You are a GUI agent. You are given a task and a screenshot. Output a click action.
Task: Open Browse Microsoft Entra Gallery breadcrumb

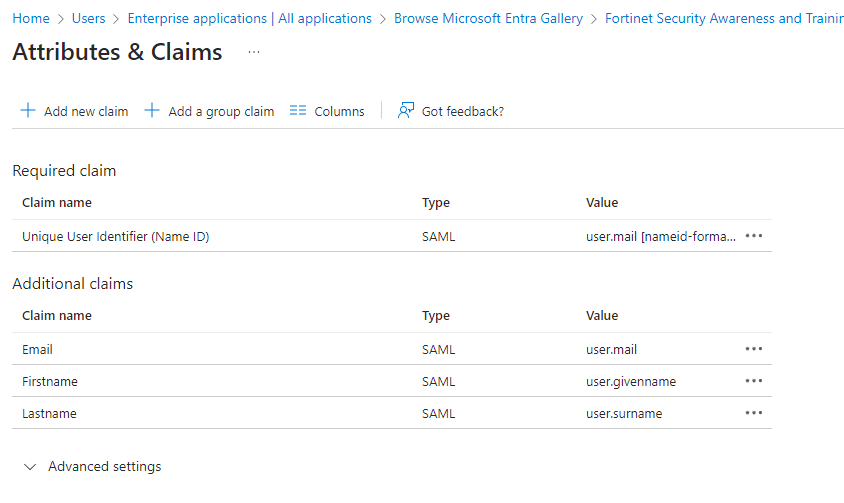[489, 19]
